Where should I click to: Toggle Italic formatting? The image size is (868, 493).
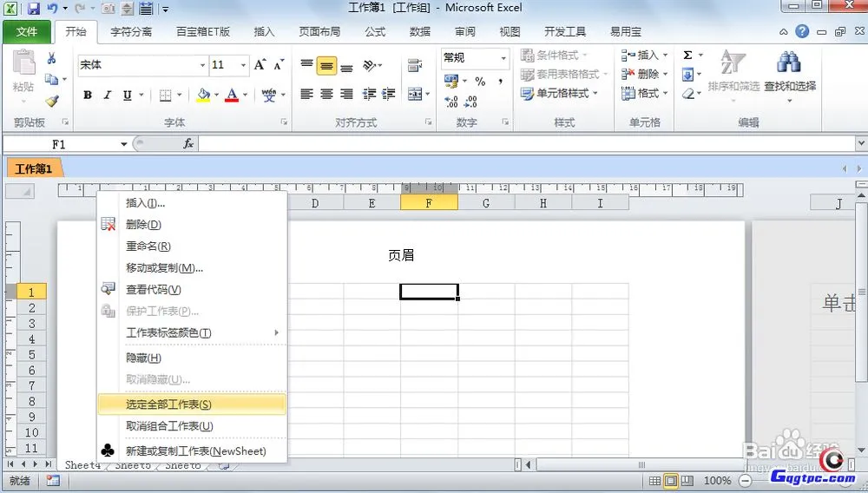pos(108,95)
